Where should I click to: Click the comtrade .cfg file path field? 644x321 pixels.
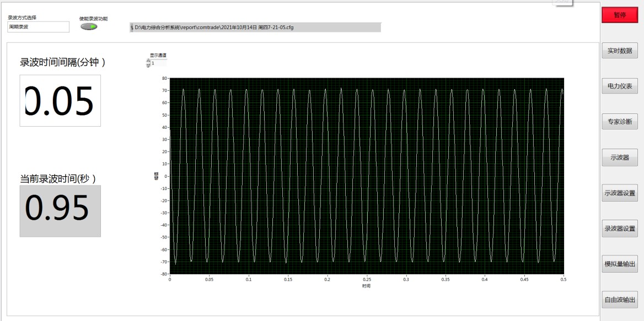tap(257, 28)
